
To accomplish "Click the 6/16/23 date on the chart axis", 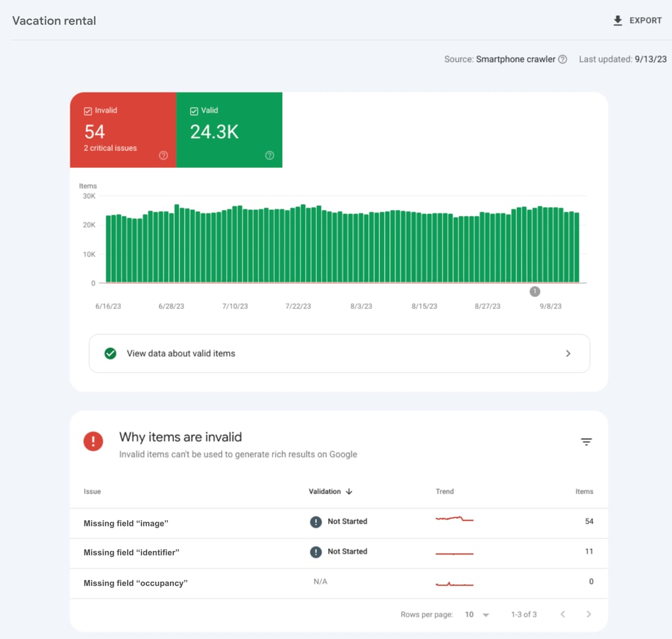I will 108,306.
